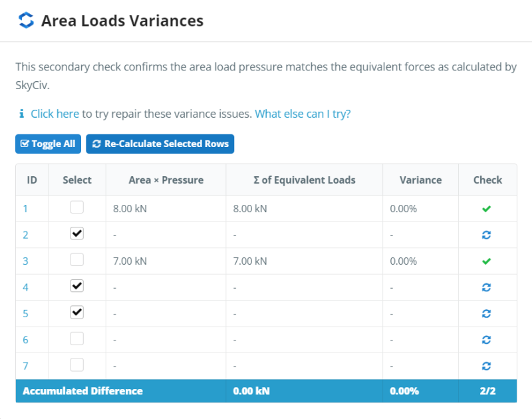Click the refresh icon in row 2
The height and width of the screenshot is (419, 532).
[487, 235]
